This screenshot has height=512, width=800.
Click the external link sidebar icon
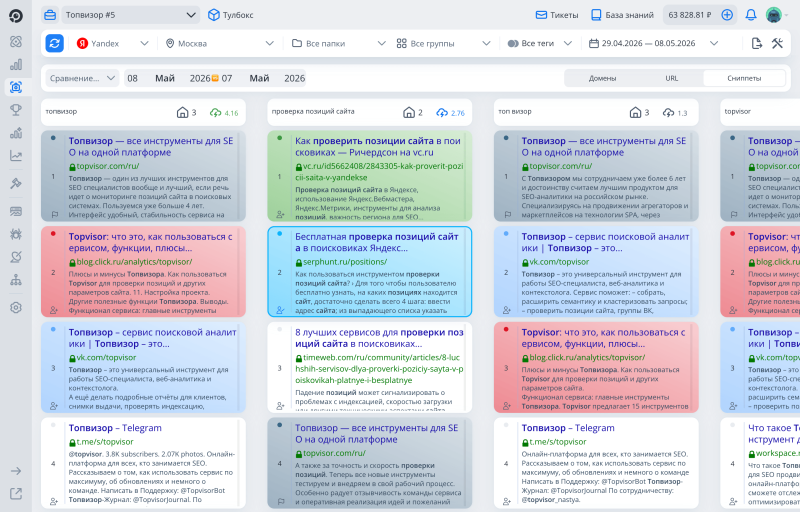(16, 493)
